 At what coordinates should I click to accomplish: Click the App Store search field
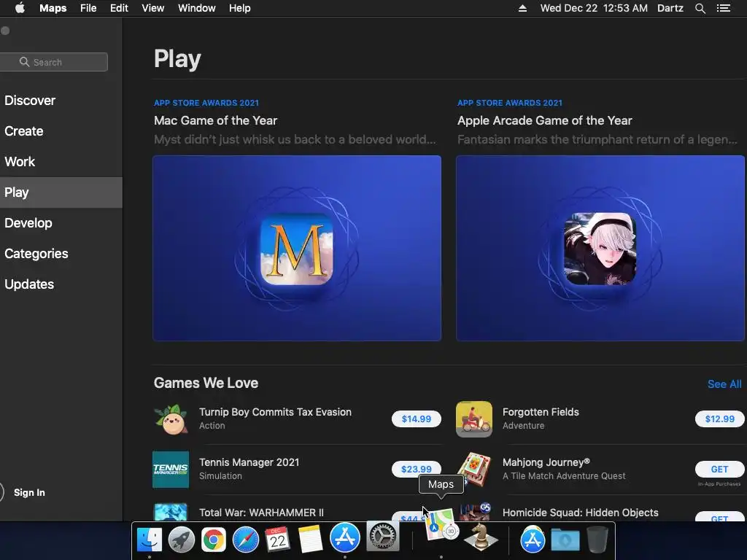[x=54, y=62]
